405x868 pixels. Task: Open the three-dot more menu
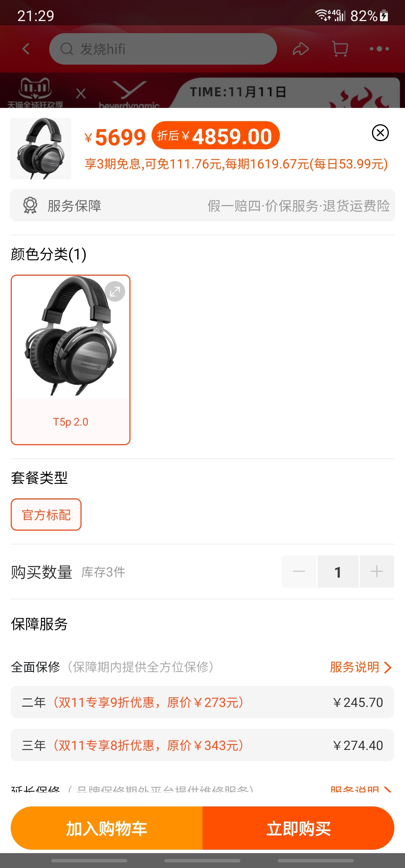tap(379, 49)
